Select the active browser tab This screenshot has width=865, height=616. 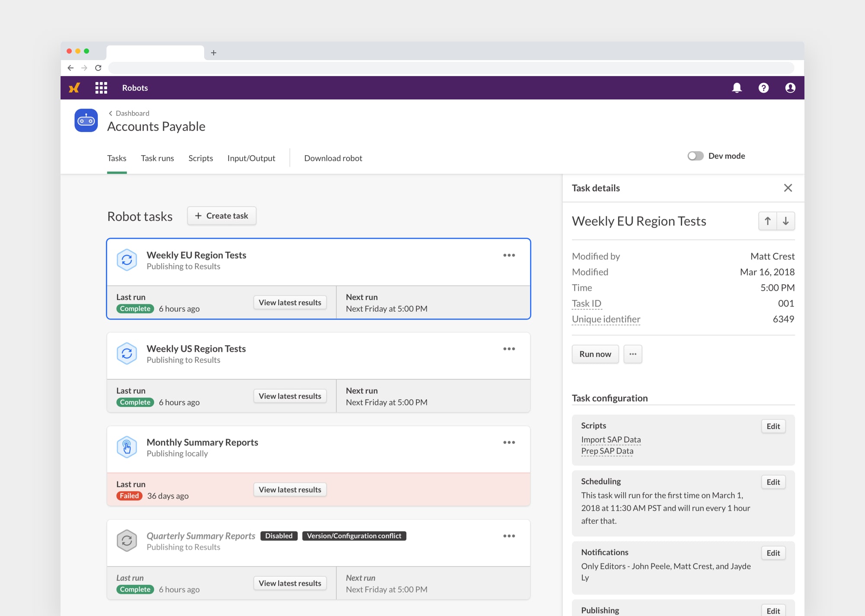click(x=155, y=53)
